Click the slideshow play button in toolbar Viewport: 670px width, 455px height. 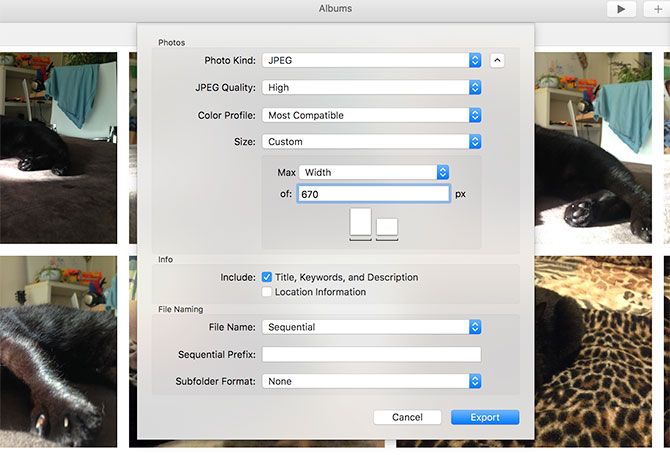tap(621, 9)
